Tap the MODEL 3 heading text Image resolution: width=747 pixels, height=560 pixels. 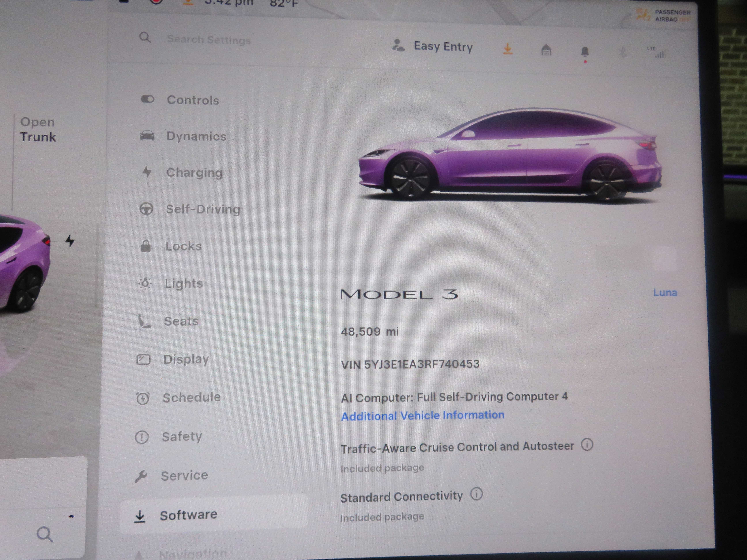pos(399,294)
